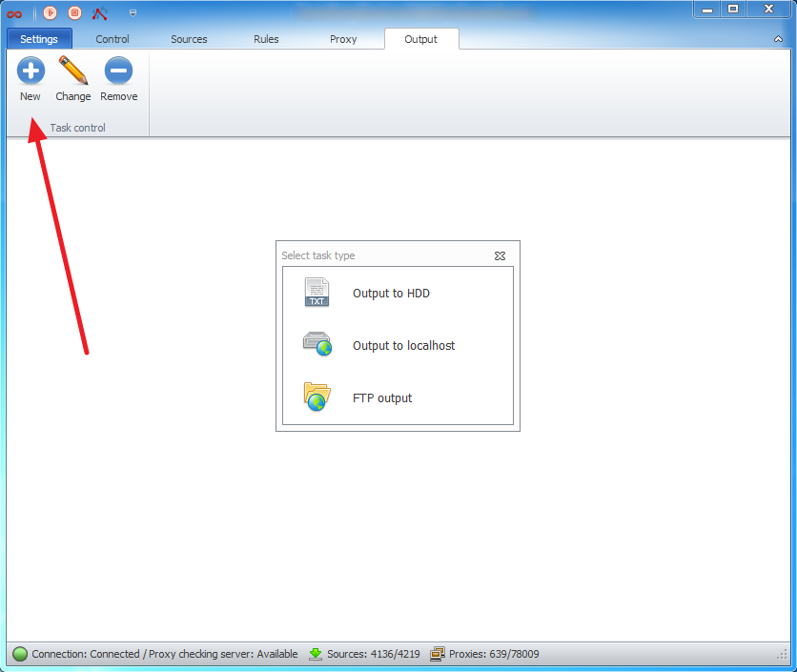Minimize the application window

[707, 10]
